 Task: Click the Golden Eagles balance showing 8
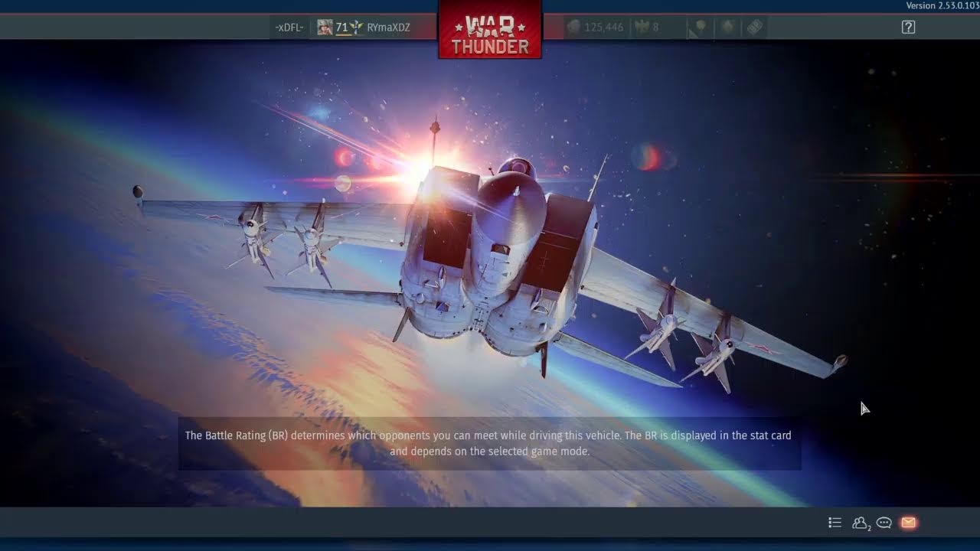(648, 28)
